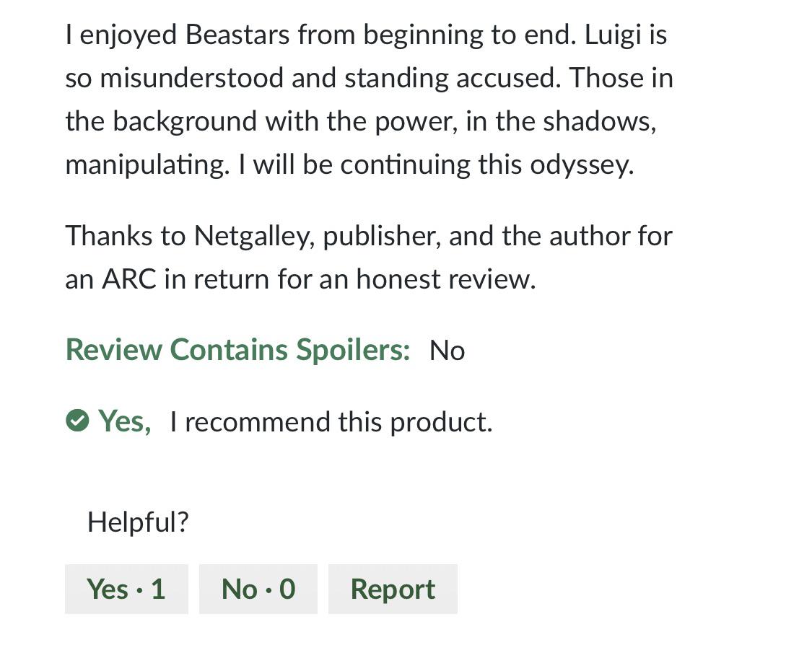Image resolution: width=812 pixels, height=645 pixels.
Task: Click the spoiler answer "No"
Action: 446,350
